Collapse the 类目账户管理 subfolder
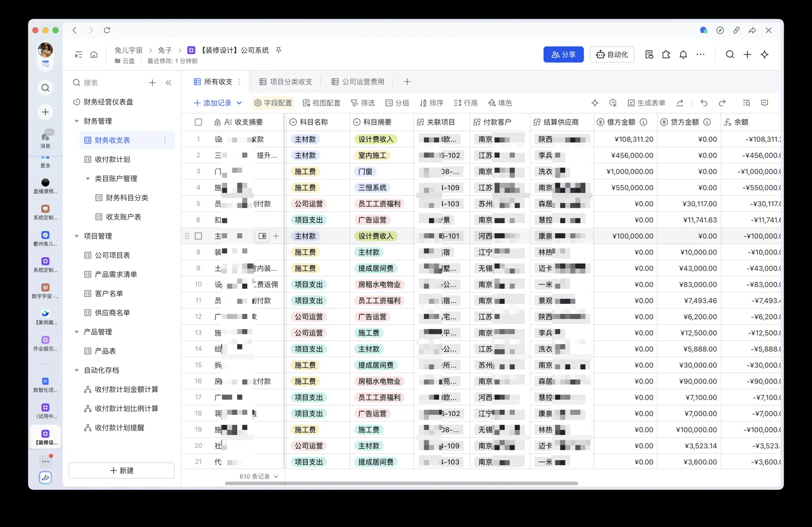Screen dimensions: 812x527 point(88,179)
